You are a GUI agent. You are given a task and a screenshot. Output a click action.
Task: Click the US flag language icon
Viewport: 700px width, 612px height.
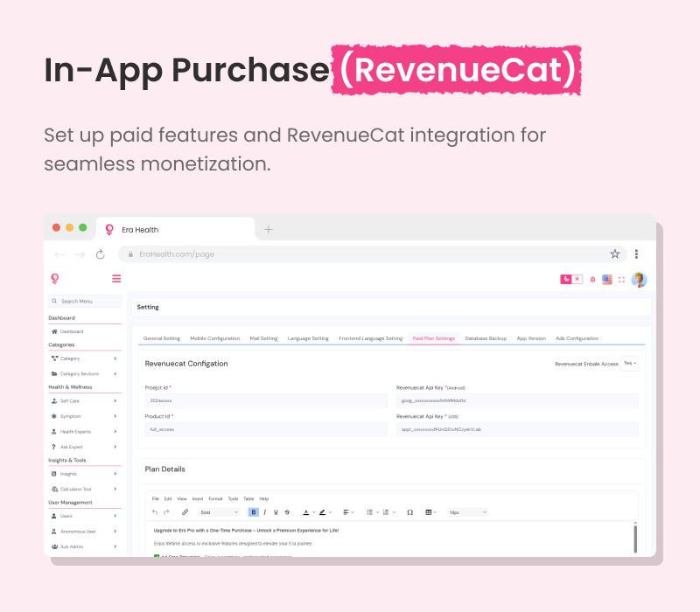click(x=607, y=280)
